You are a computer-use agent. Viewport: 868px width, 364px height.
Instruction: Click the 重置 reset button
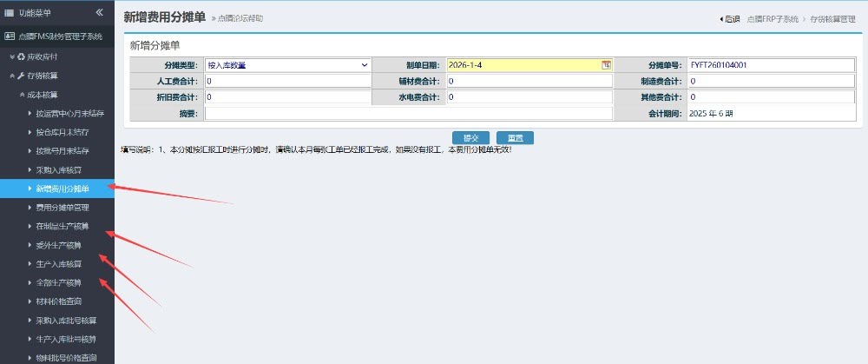point(515,138)
